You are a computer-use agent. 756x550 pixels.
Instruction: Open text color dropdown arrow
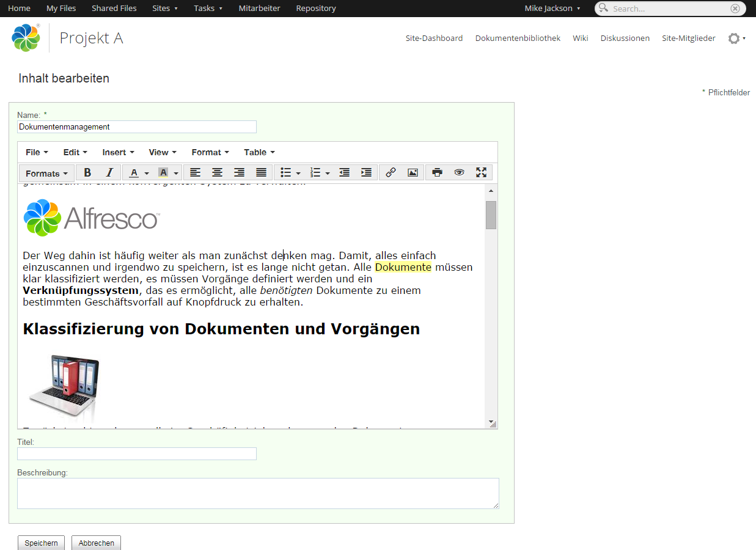click(147, 174)
